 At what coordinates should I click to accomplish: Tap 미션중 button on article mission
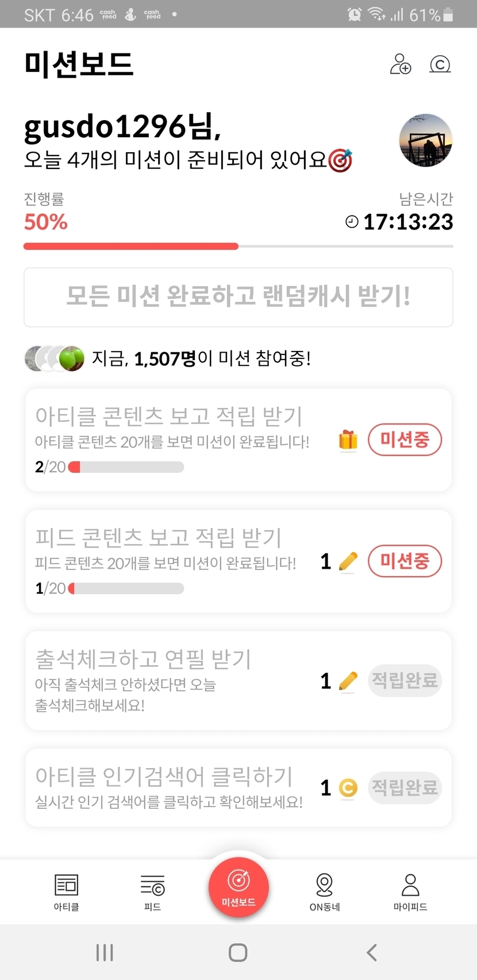pos(405,440)
